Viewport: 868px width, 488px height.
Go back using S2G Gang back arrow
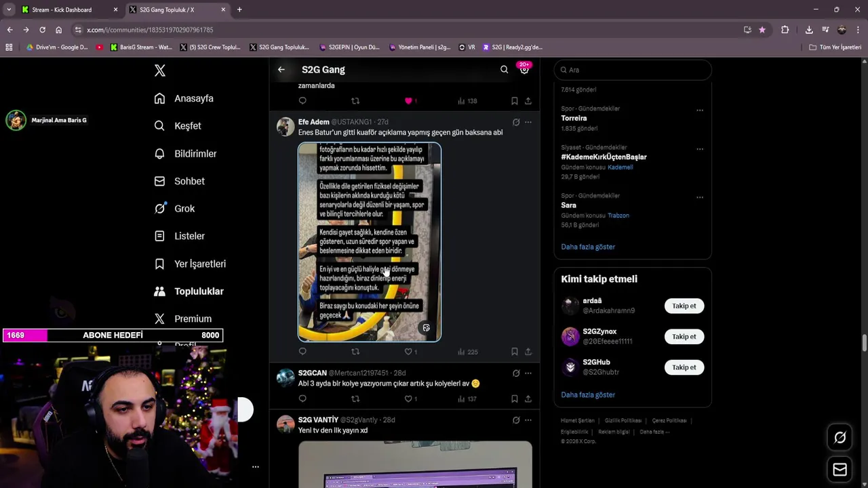tap(281, 69)
